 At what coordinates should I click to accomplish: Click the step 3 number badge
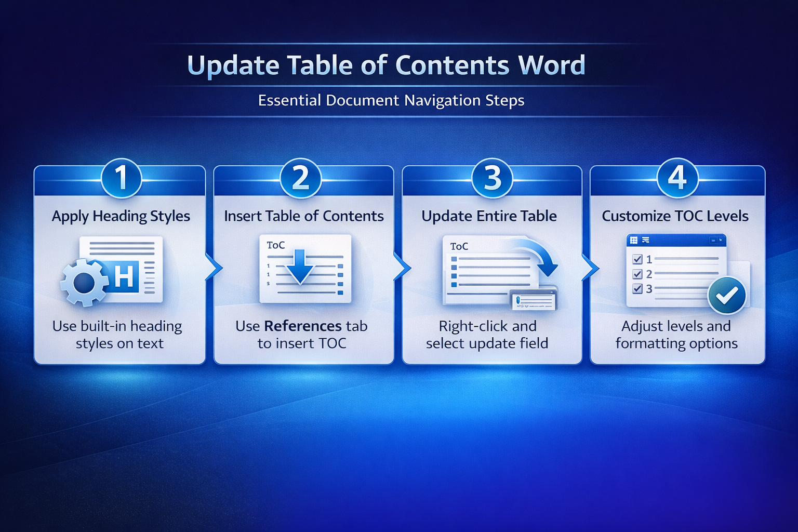(492, 178)
